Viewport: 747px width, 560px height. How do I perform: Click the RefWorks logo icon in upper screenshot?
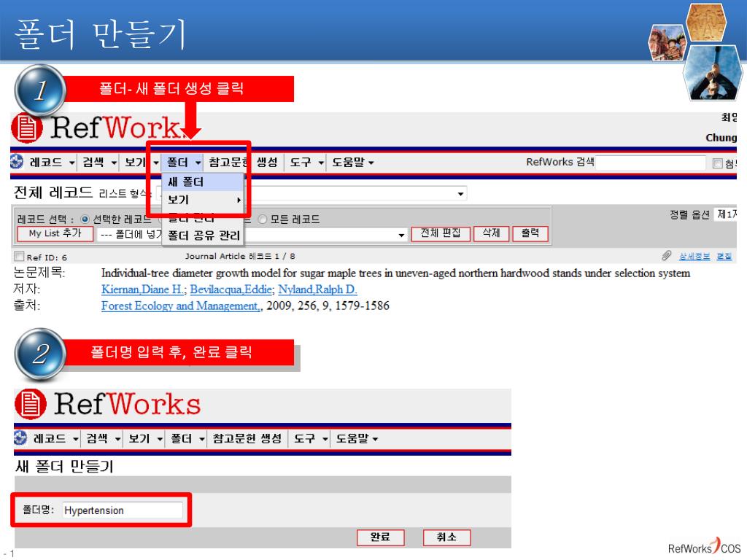[x=27, y=128]
